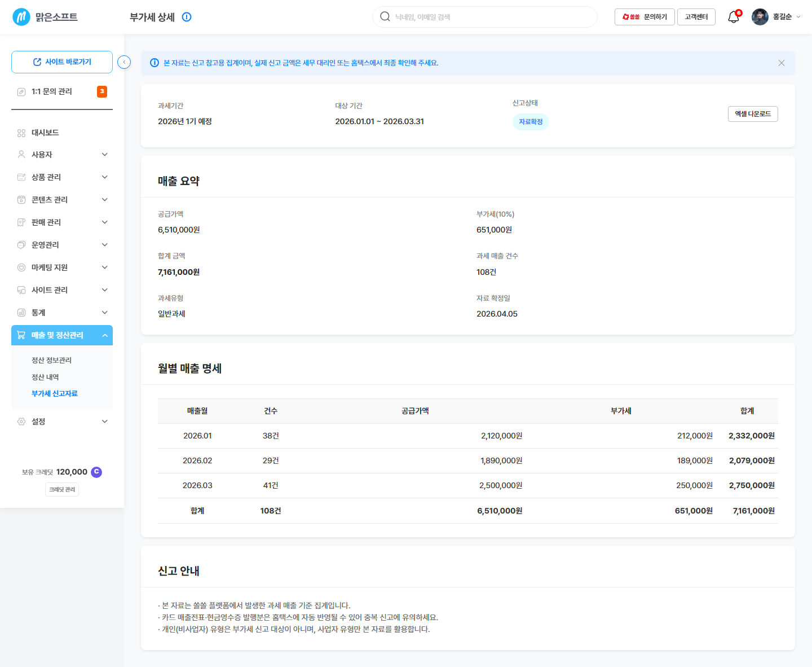
Task: Focus the 닉네임, 이메일 검색 field
Action: (485, 17)
